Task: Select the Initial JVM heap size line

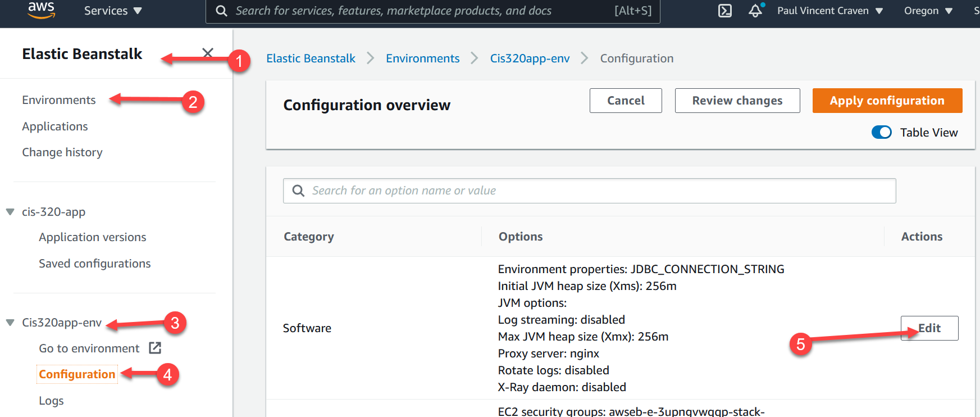Action: (587, 286)
